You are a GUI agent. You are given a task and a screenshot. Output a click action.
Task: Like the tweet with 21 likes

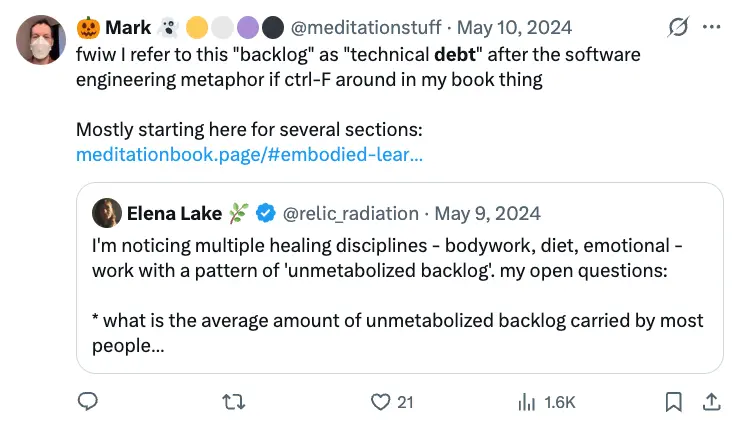(x=381, y=402)
